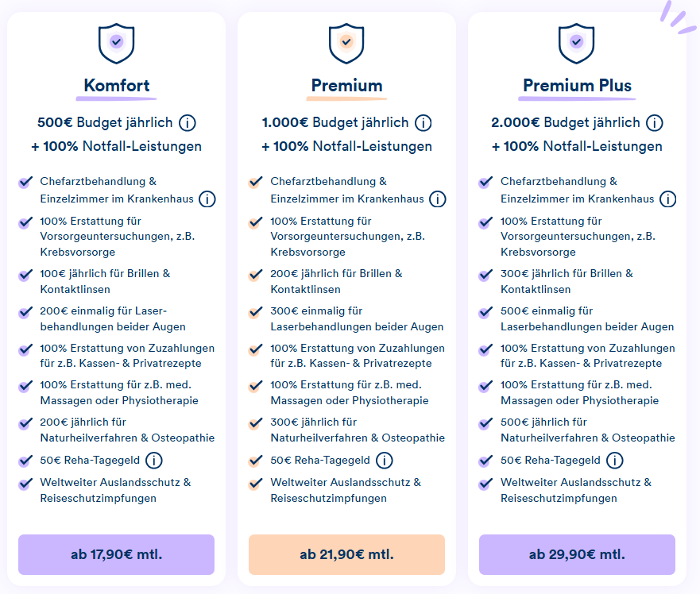The height and width of the screenshot is (594, 700).
Task: Open info icon next to 2.000€ Budget jährlich
Action: pos(655,123)
